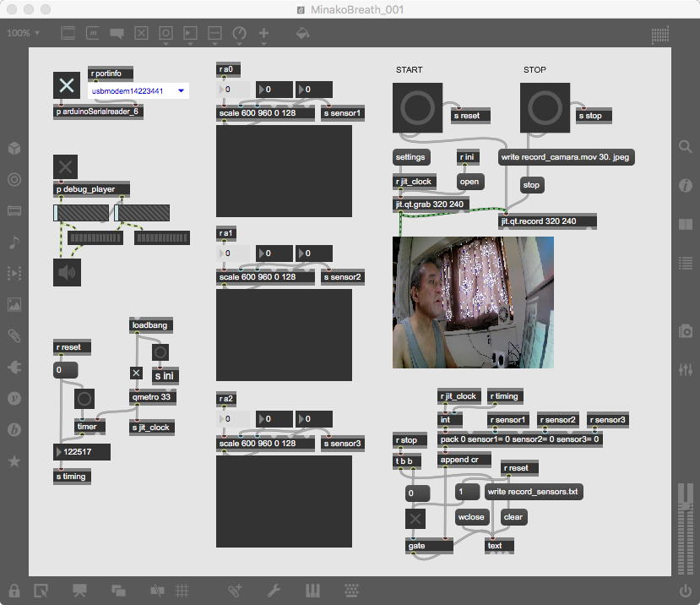Select the jit.qt.record 320 240 object
The width and height of the screenshot is (700, 605).
click(x=547, y=221)
